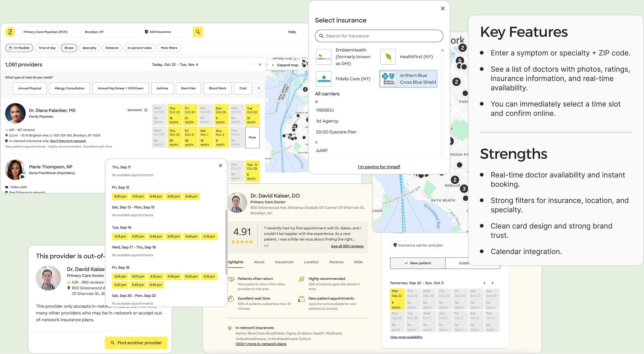Click the HealthFirst (NY) leaf logo
This screenshot has height=354, width=644.
(x=388, y=57)
